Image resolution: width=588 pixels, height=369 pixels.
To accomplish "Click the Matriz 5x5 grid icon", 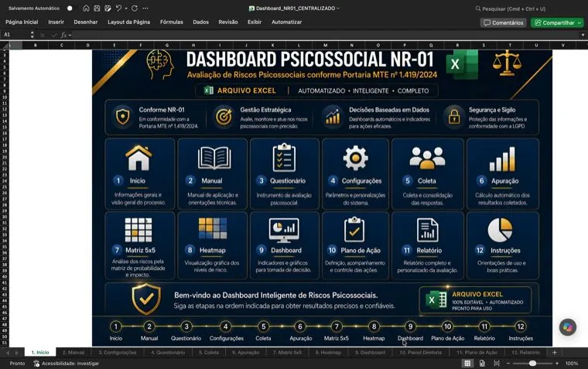I will click(x=138, y=230).
